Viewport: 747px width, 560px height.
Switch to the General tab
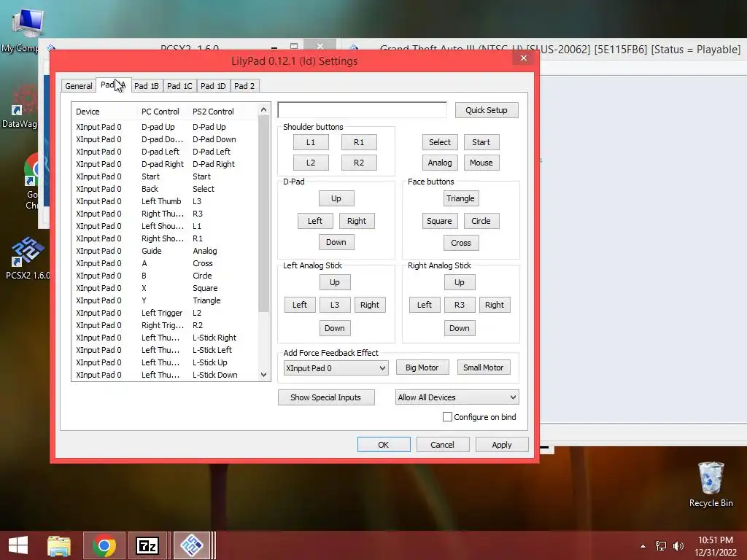pos(79,86)
